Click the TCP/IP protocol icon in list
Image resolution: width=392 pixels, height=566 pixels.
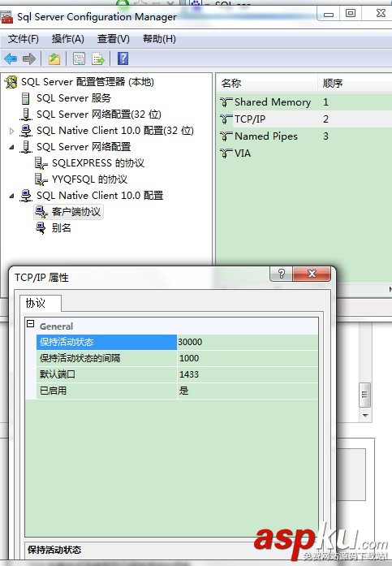226,119
